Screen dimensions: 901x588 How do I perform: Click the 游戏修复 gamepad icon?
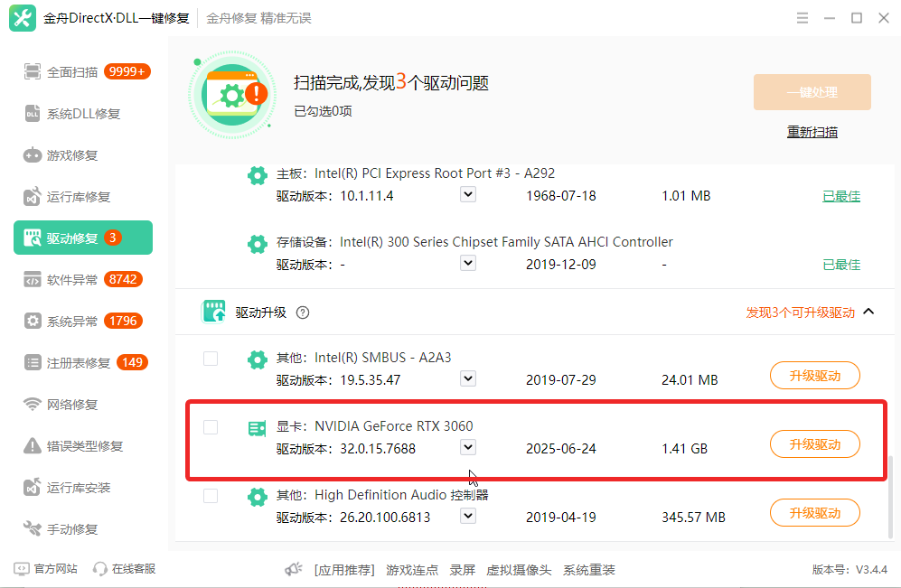click(33, 155)
